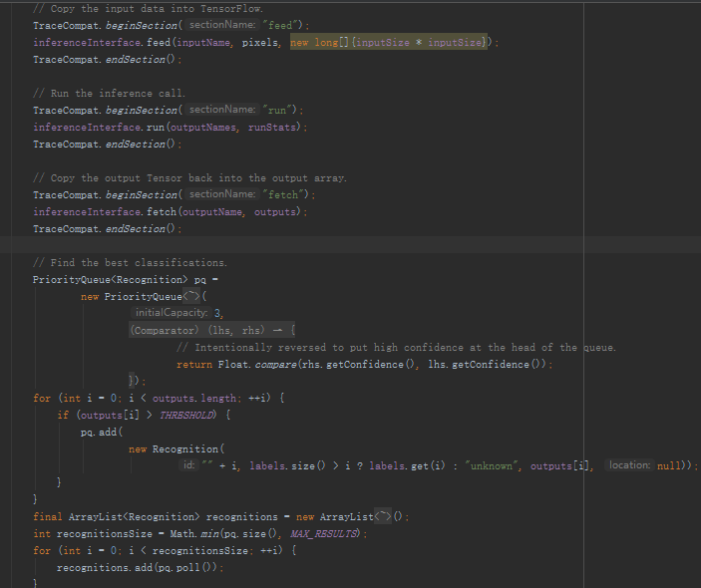The image size is (701, 588).
Task: Click "null" after the location hint
Action: [668, 466]
